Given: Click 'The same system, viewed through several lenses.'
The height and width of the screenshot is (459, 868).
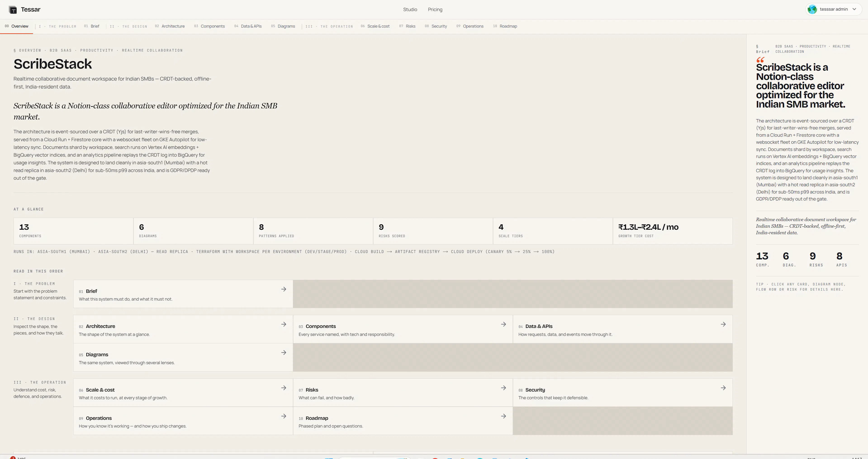Looking at the screenshot, I should (x=127, y=363).
